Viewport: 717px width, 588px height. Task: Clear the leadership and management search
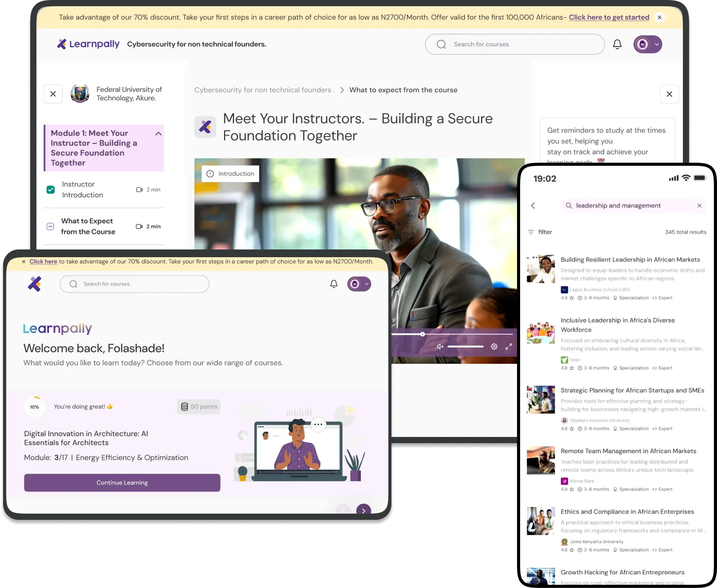699,206
